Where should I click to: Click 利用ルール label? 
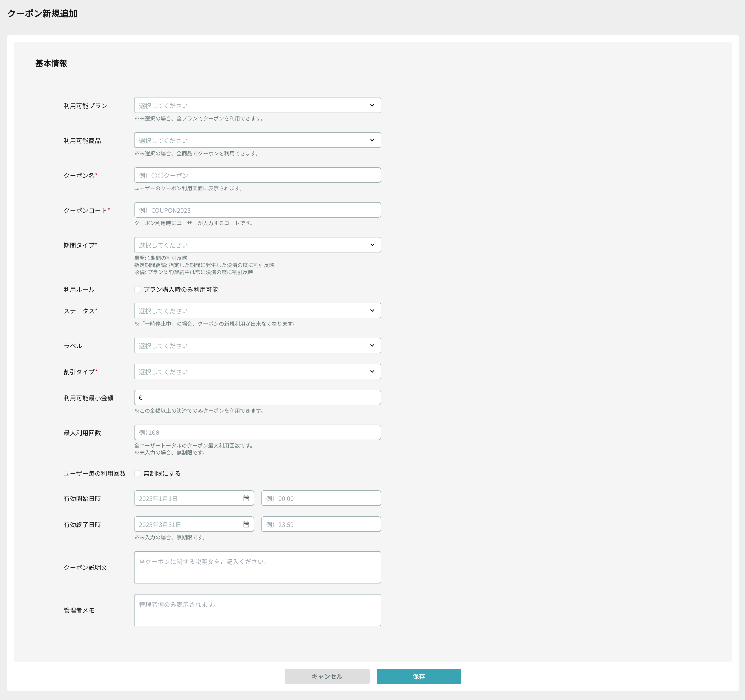coord(79,290)
